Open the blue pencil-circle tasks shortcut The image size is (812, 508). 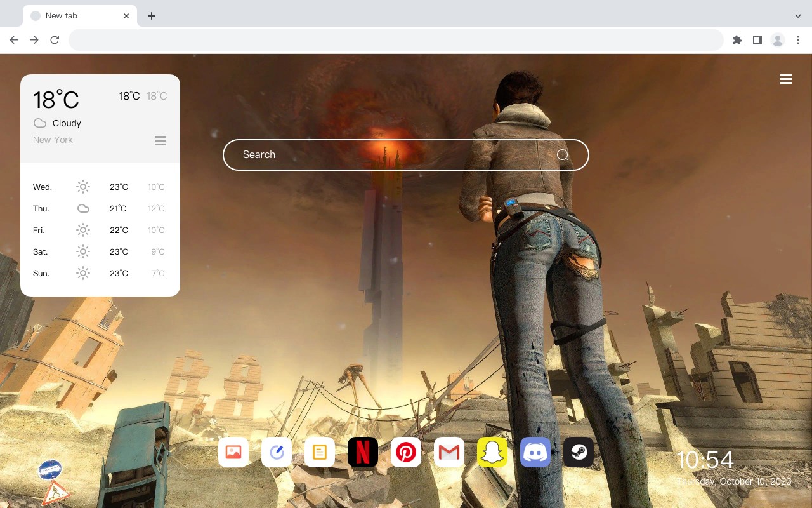[x=277, y=452]
